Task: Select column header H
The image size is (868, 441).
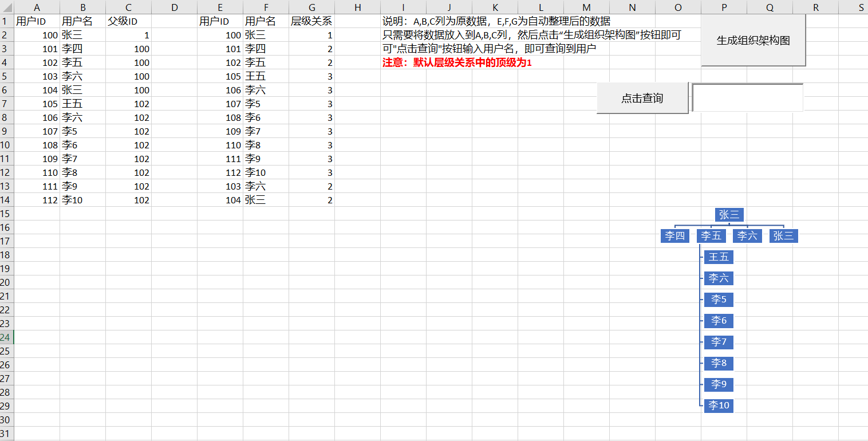Action: pos(357,7)
